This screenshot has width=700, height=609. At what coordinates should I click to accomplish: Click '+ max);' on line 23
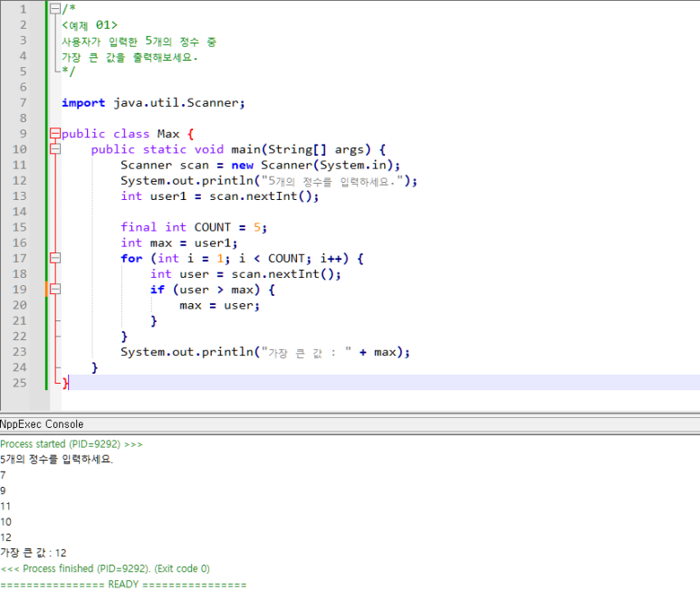384,352
